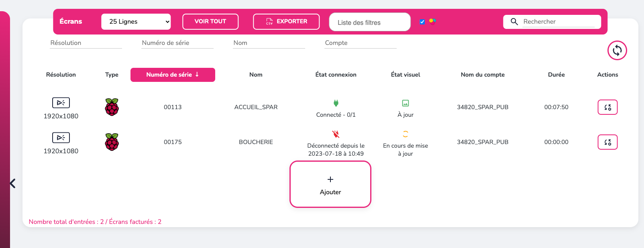Click the Raspberry Pi icon for ACCUEIL_SPAR
The width and height of the screenshot is (644, 248).
(x=112, y=107)
